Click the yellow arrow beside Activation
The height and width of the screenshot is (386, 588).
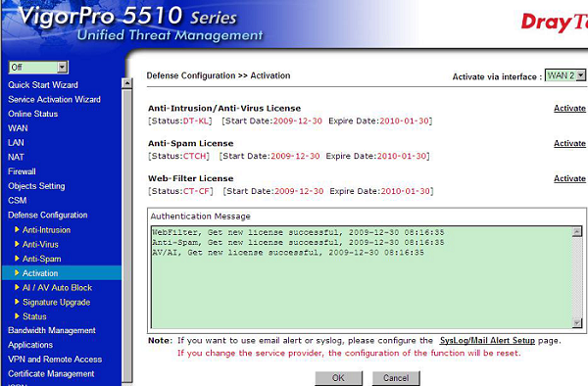(17, 272)
